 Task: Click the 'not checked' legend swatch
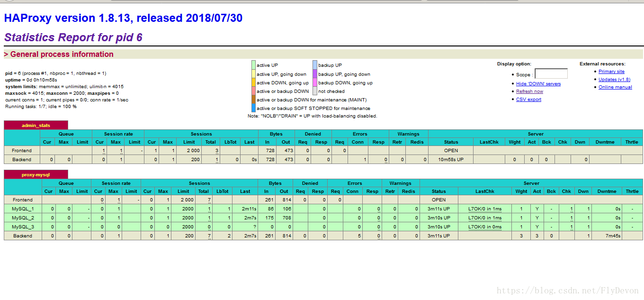314,91
